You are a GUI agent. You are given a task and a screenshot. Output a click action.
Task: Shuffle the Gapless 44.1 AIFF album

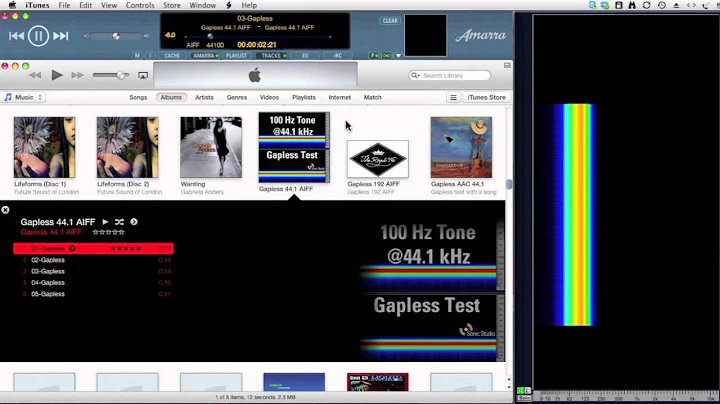pyautogui.click(x=119, y=222)
